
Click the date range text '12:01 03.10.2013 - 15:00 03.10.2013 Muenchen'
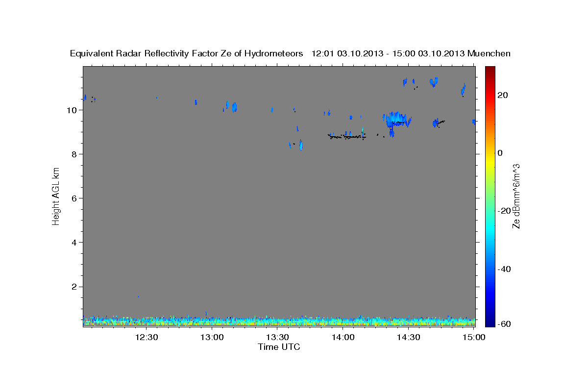[x=411, y=53]
